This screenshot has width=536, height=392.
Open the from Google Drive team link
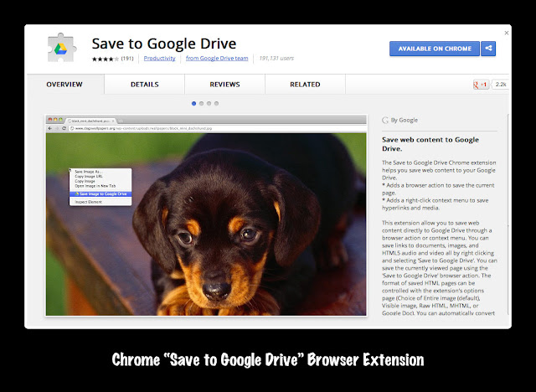(x=217, y=59)
